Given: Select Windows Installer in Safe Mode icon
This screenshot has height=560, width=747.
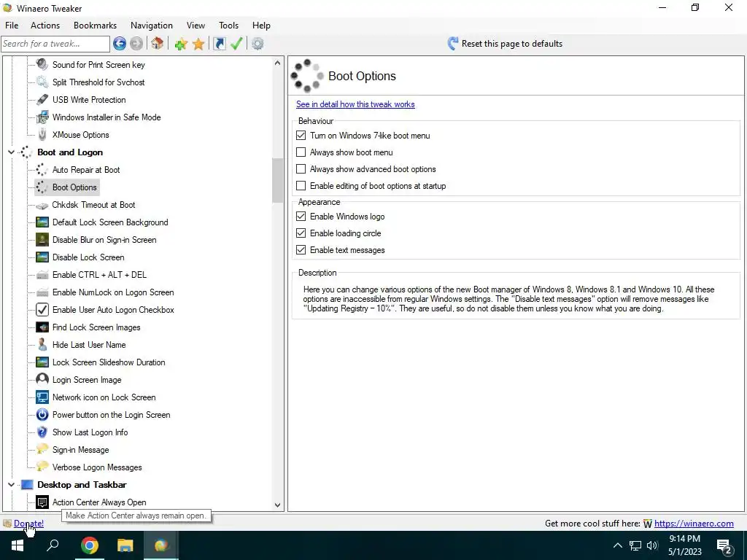Looking at the screenshot, I should 42,117.
